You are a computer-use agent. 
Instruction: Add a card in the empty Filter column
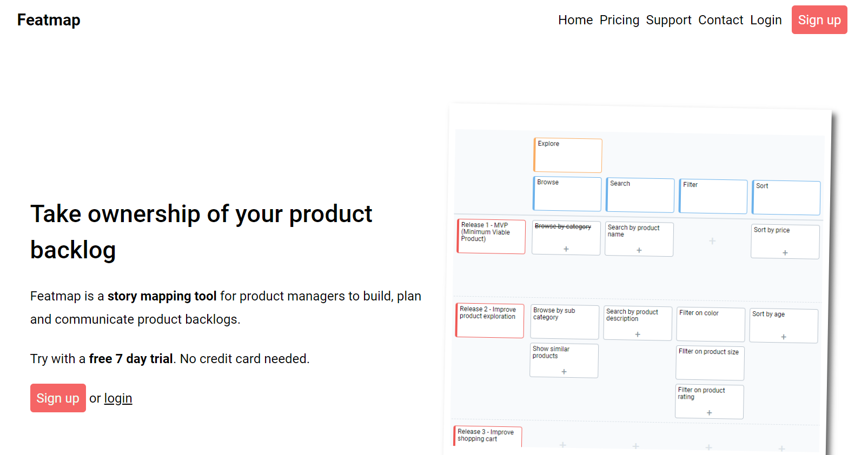coord(712,241)
